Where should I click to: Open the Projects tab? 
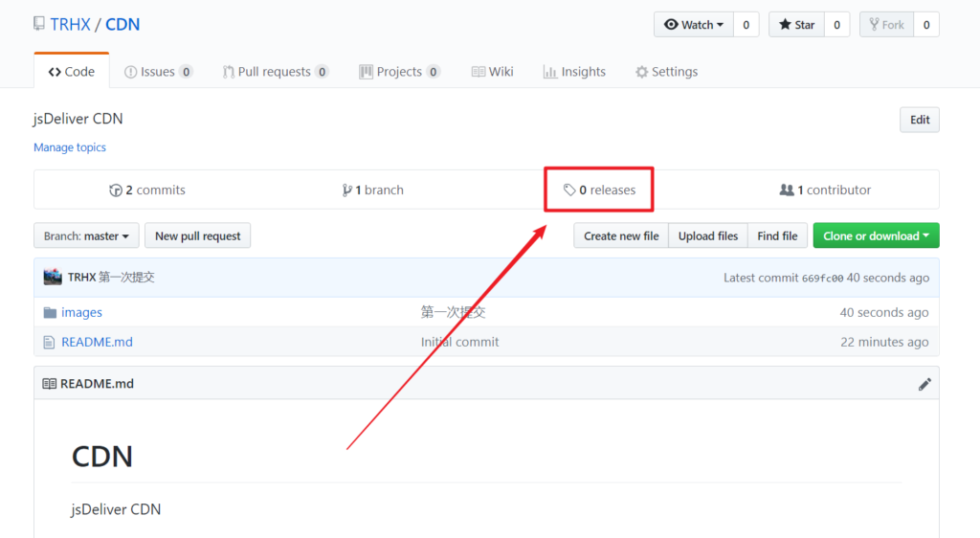(399, 71)
